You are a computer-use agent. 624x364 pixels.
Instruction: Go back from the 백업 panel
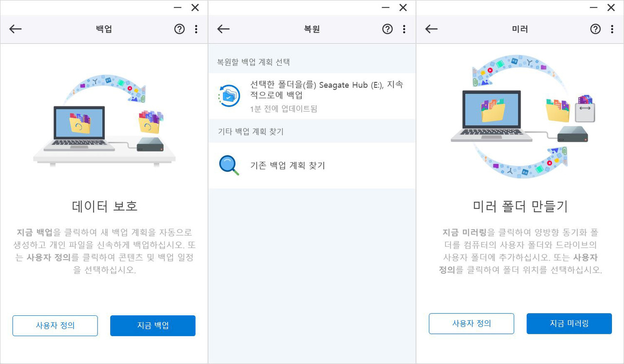point(16,29)
